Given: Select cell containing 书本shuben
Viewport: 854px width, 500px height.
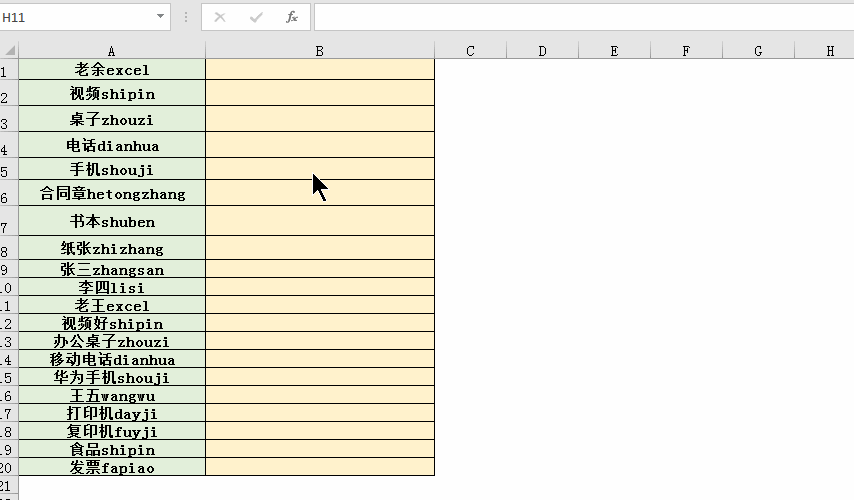Looking at the screenshot, I should (112, 221).
